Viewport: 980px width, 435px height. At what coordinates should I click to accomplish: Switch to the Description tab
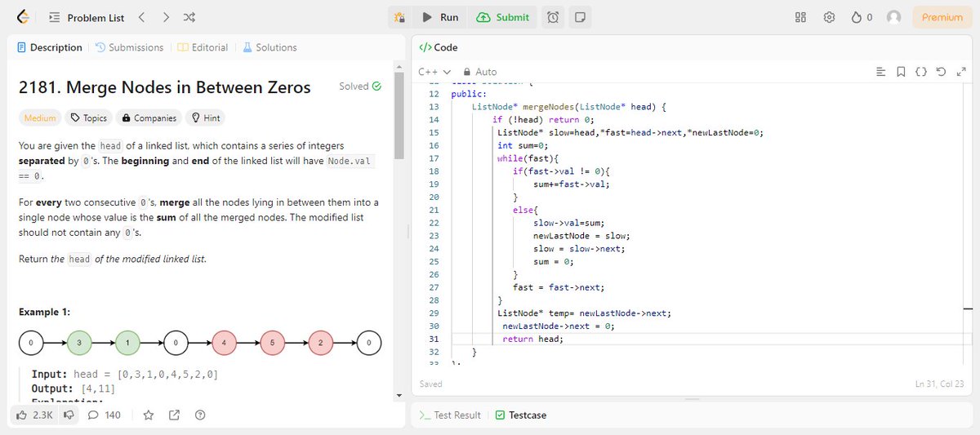click(50, 47)
